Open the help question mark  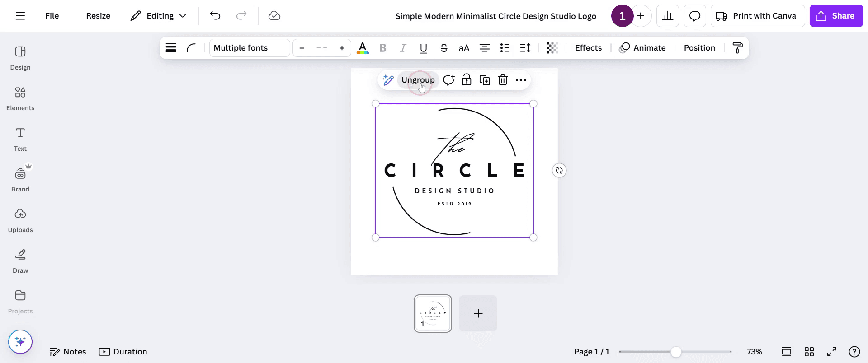(854, 352)
